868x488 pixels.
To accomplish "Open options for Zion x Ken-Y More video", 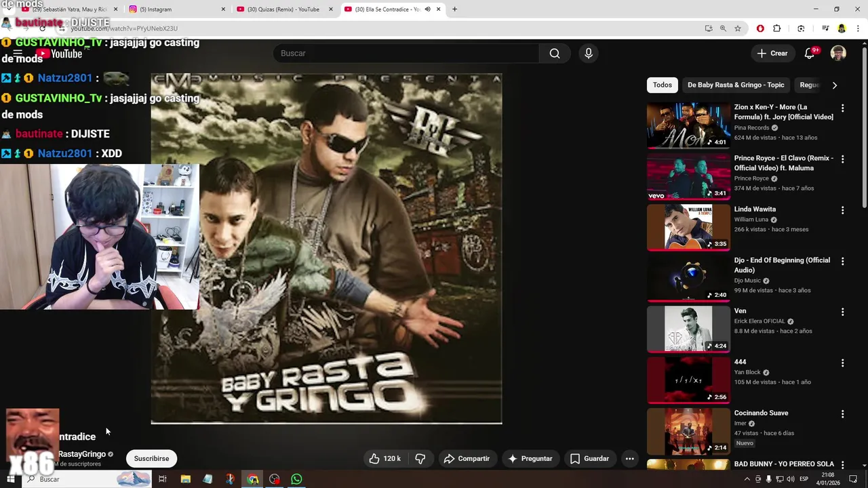I will click(x=842, y=108).
